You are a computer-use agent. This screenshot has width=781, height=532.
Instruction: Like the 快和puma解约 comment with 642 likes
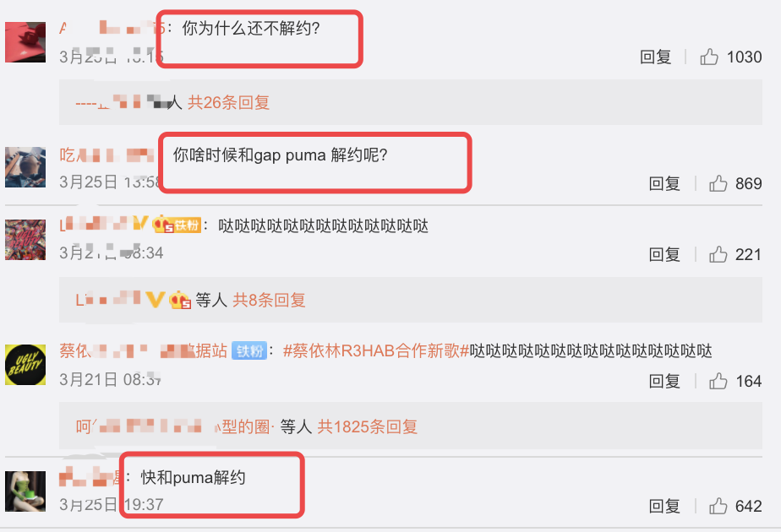coord(718,506)
